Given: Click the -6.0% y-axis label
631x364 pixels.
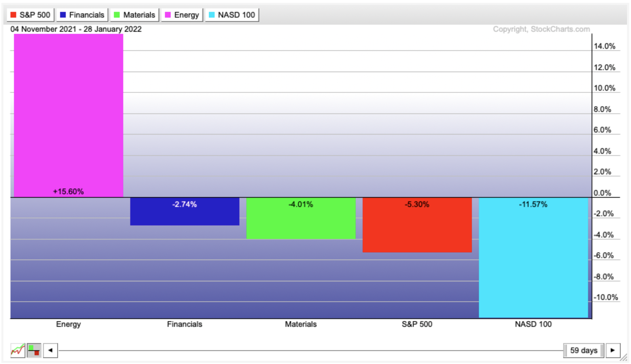Looking at the screenshot, I should (x=604, y=255).
